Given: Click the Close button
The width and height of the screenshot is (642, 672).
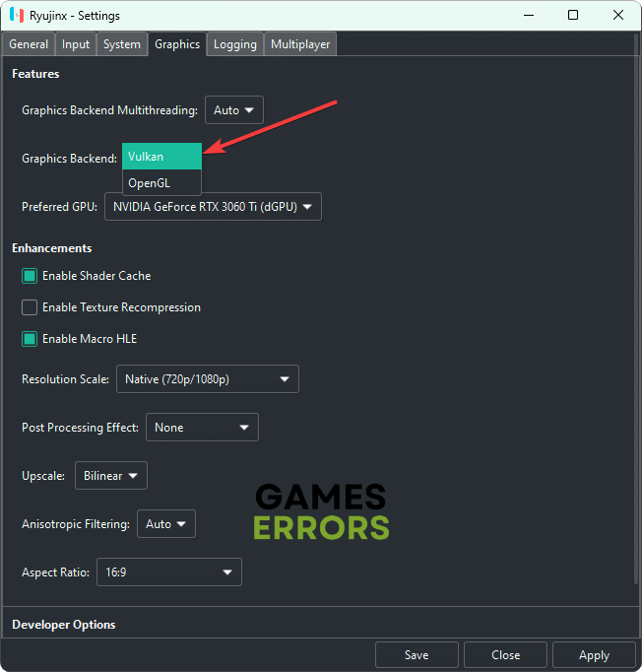Looking at the screenshot, I should point(505,655).
